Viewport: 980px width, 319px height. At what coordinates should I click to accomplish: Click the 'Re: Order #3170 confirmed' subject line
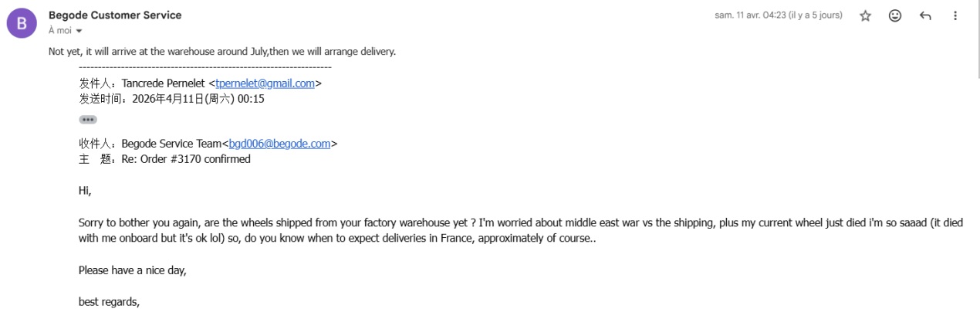[186, 159]
